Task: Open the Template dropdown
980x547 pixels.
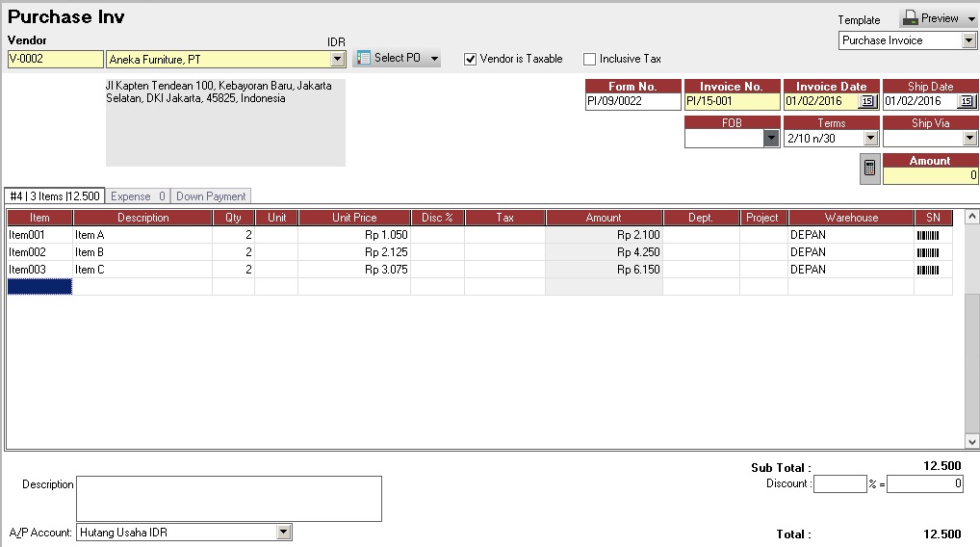Action: tap(968, 40)
